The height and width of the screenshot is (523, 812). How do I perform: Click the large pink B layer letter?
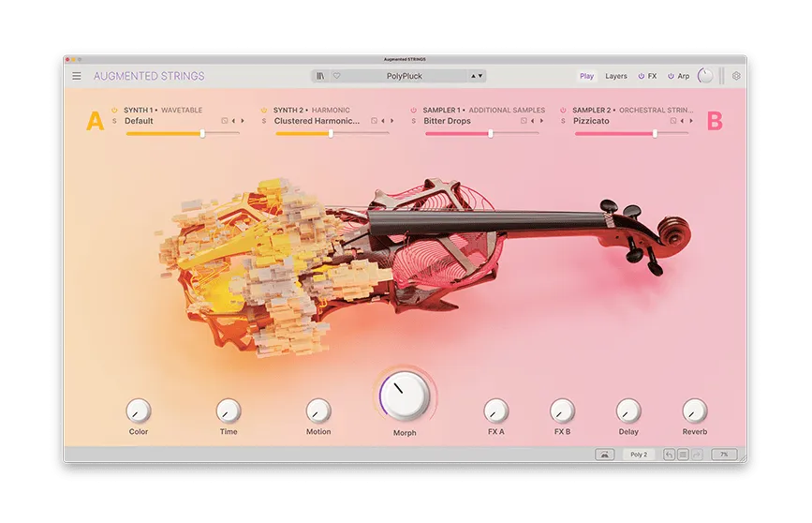(716, 121)
